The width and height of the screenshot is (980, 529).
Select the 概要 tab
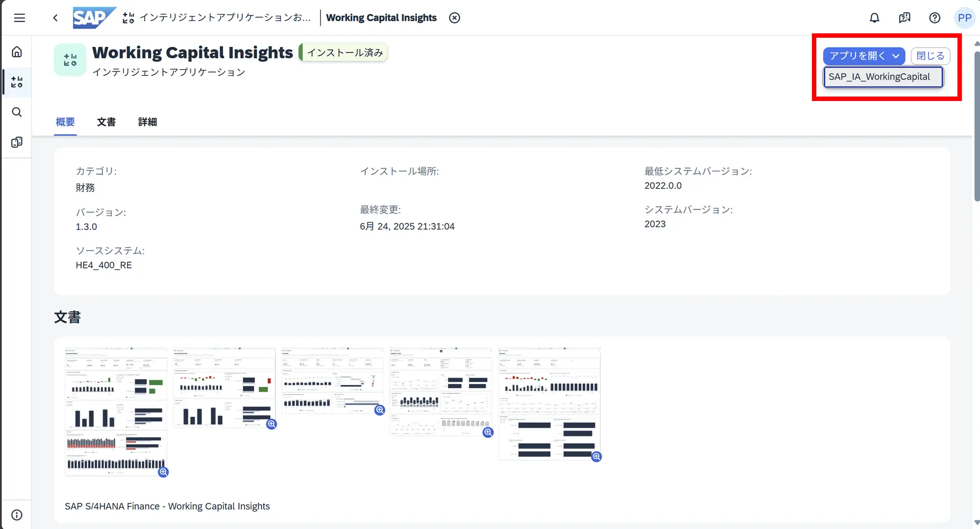[x=65, y=122]
